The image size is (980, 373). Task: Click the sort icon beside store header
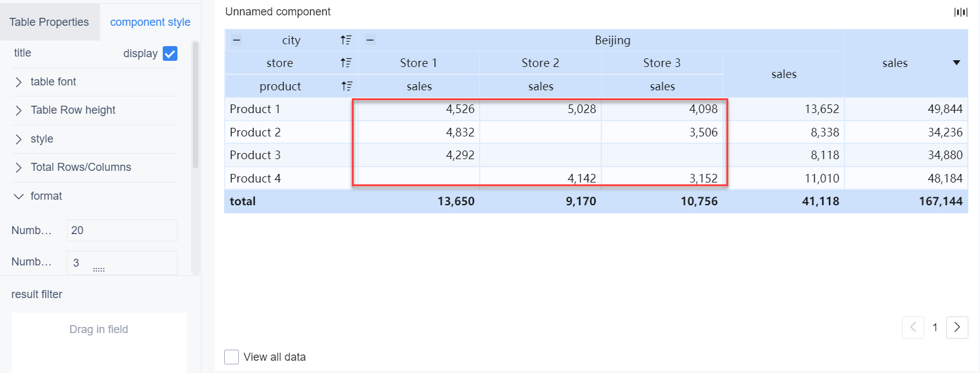[x=346, y=63]
